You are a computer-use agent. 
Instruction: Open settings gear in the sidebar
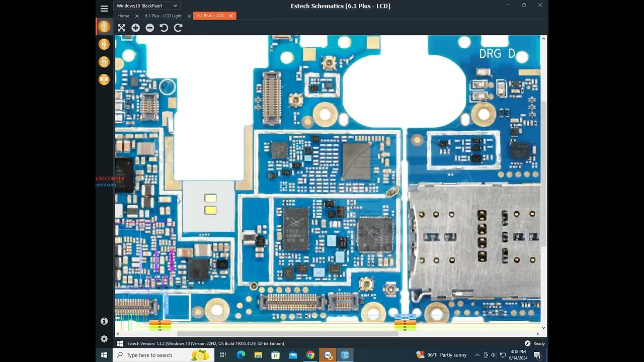coord(104,339)
